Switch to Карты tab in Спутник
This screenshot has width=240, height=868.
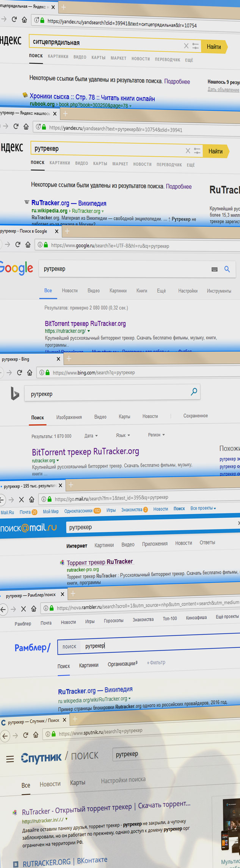coord(78,782)
